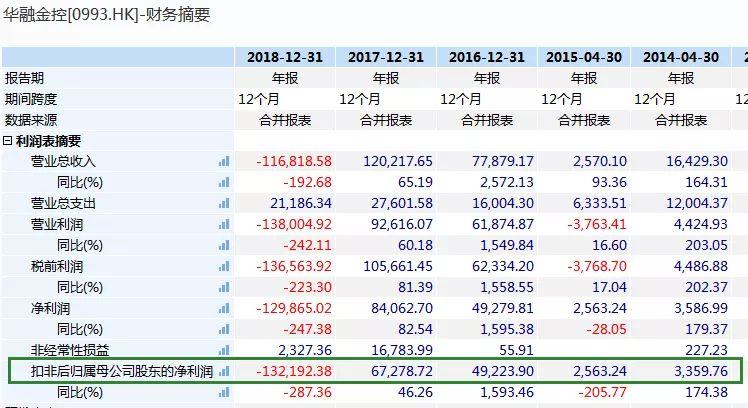Select growth value -287.36
748x408 pixels.
tap(307, 392)
